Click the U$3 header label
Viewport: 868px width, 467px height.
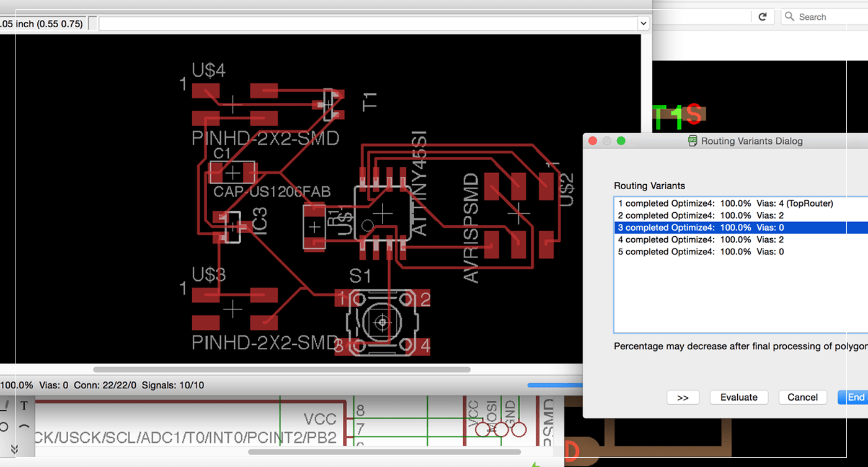pyautogui.click(x=208, y=274)
